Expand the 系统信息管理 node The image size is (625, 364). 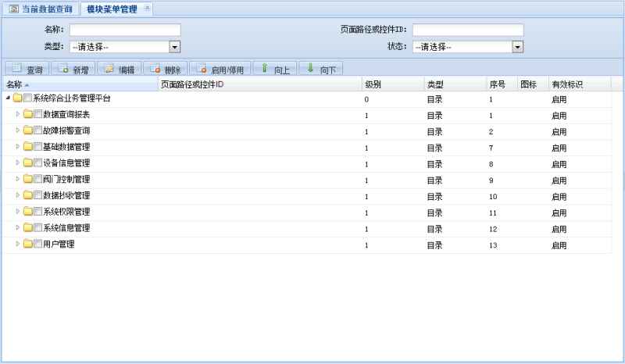click(x=17, y=227)
